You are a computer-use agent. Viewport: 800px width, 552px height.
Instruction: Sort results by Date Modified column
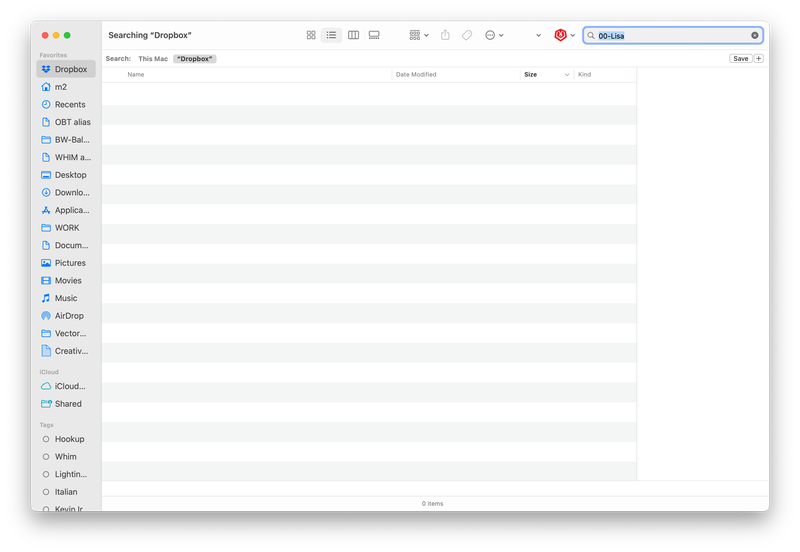coord(416,74)
